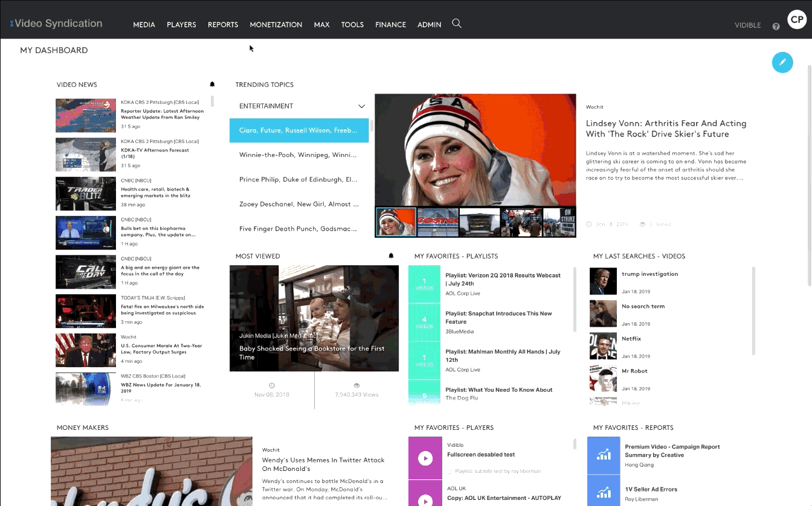Open the Lindsey Vonn article headline
Image resolution: width=812 pixels, height=506 pixels.
pyautogui.click(x=666, y=129)
